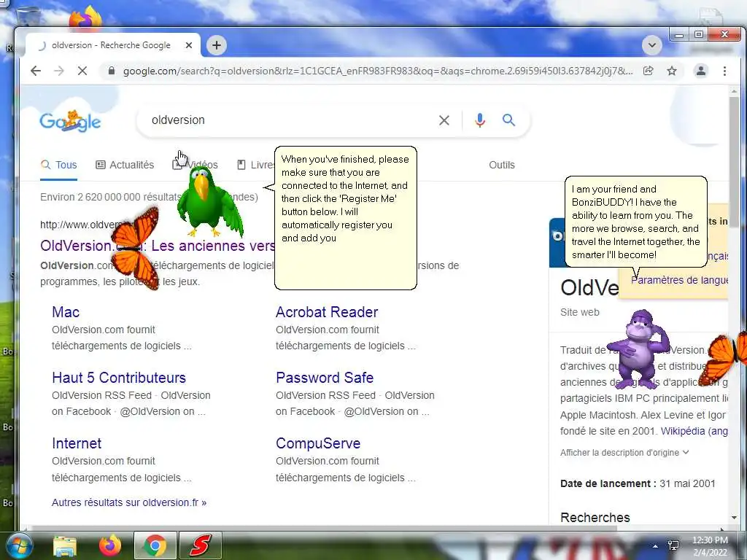Select the Tous results tab
747x560 pixels.
[x=59, y=165]
